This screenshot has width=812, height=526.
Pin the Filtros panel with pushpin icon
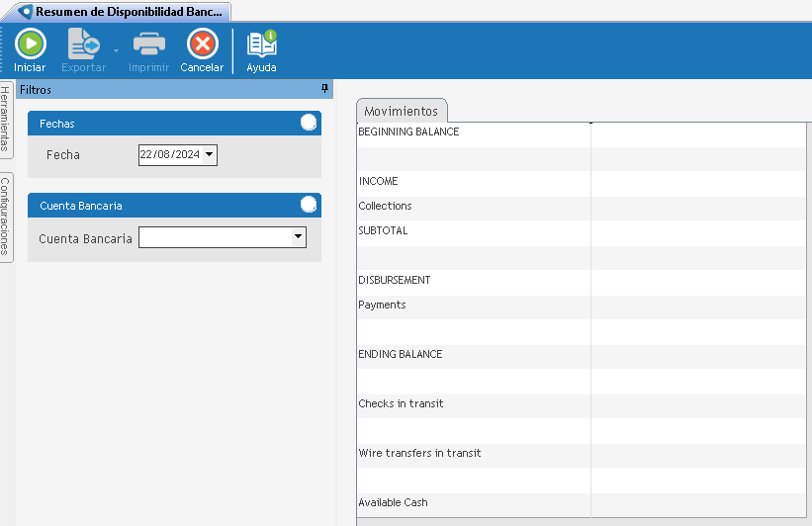pos(324,89)
